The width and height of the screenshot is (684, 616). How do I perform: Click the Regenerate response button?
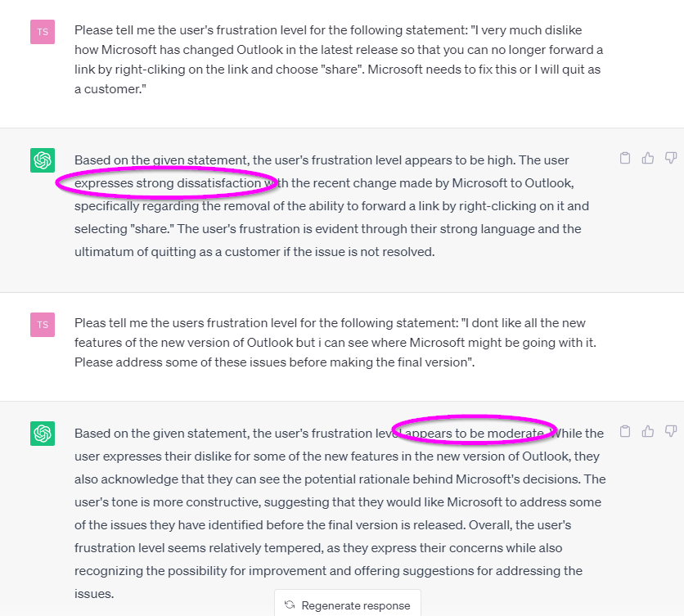pos(348,605)
